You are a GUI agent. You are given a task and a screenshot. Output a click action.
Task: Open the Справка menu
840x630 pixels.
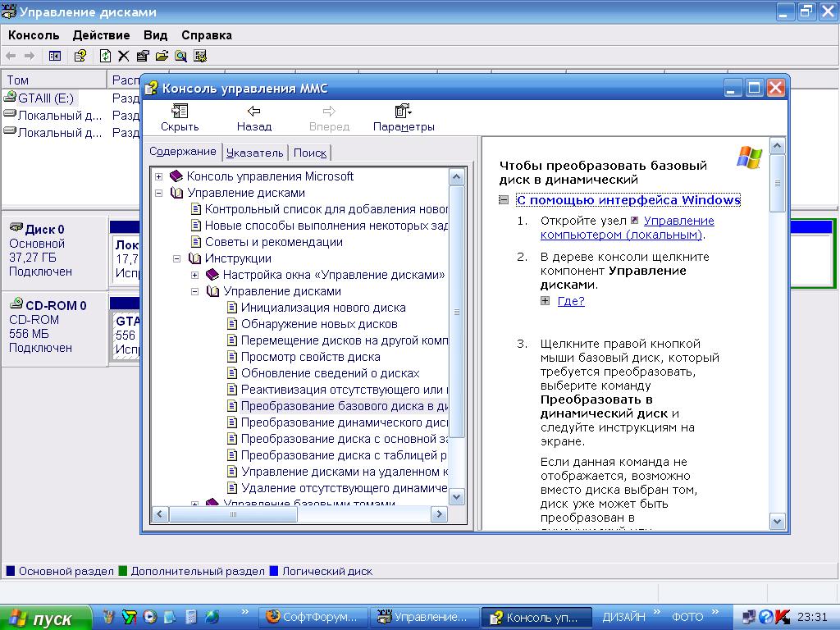point(207,35)
